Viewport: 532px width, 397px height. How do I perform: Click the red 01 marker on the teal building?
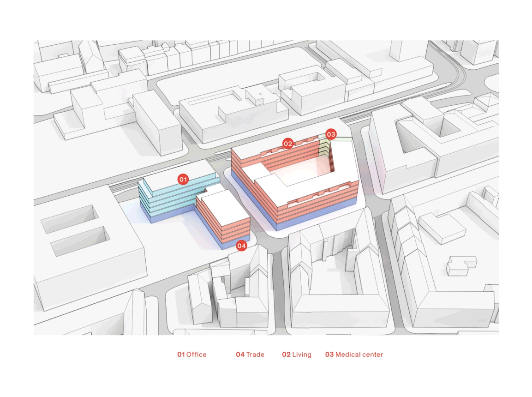183,179
